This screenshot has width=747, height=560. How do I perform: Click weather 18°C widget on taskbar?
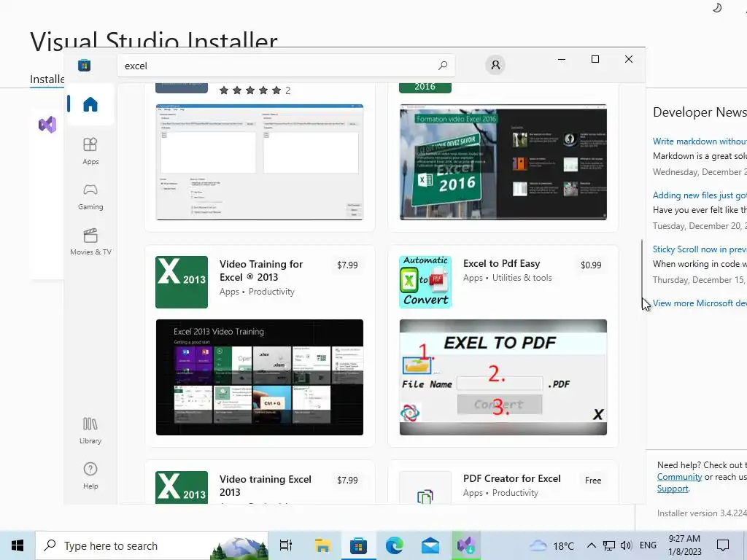coord(551,545)
